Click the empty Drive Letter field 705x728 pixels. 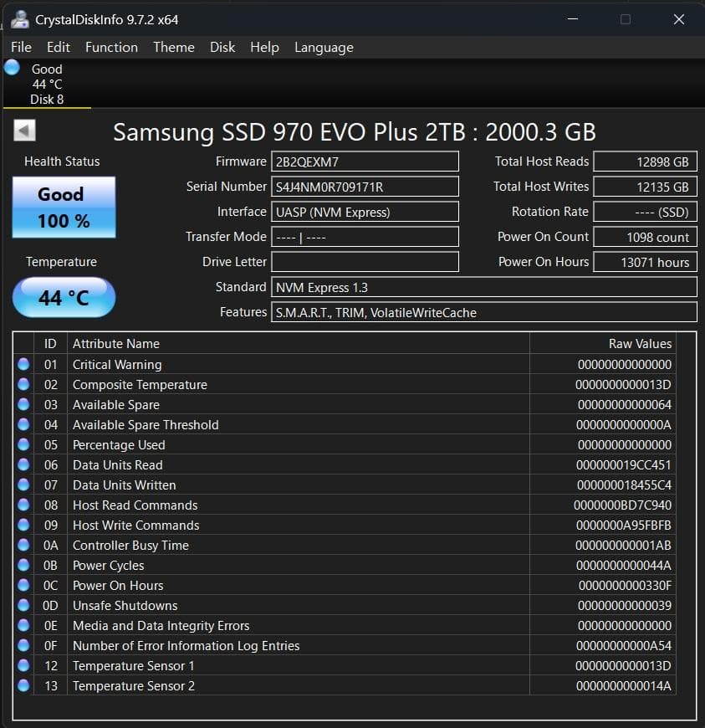point(365,261)
